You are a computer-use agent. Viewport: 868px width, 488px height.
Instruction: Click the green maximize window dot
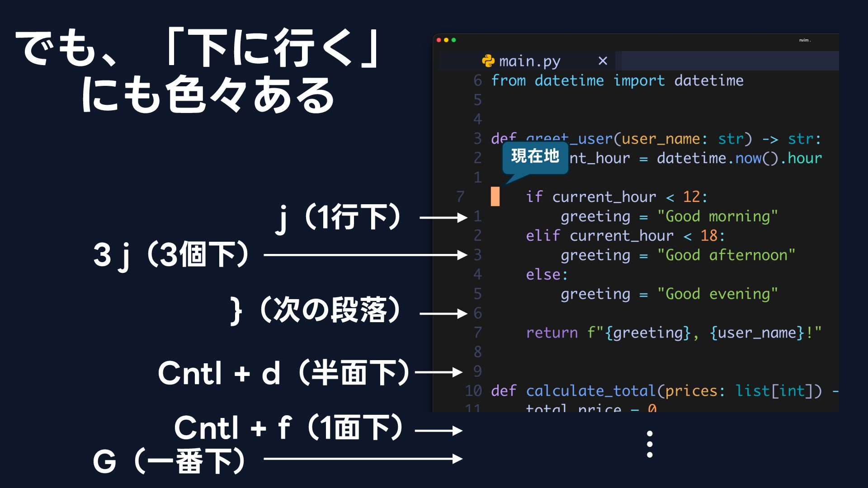coord(454,40)
